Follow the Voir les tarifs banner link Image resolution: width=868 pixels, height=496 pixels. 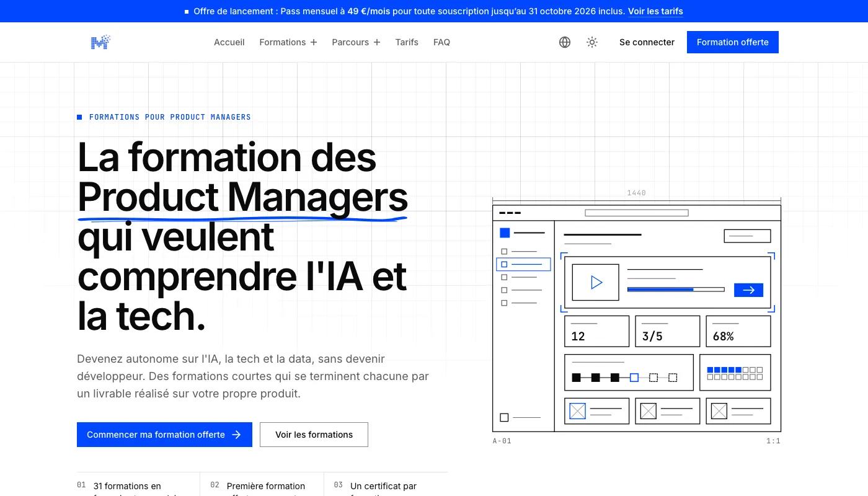(655, 11)
